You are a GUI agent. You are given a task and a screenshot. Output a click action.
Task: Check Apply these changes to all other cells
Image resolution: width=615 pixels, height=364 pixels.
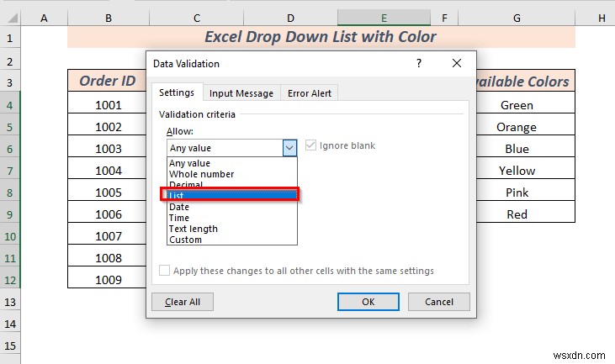165,271
